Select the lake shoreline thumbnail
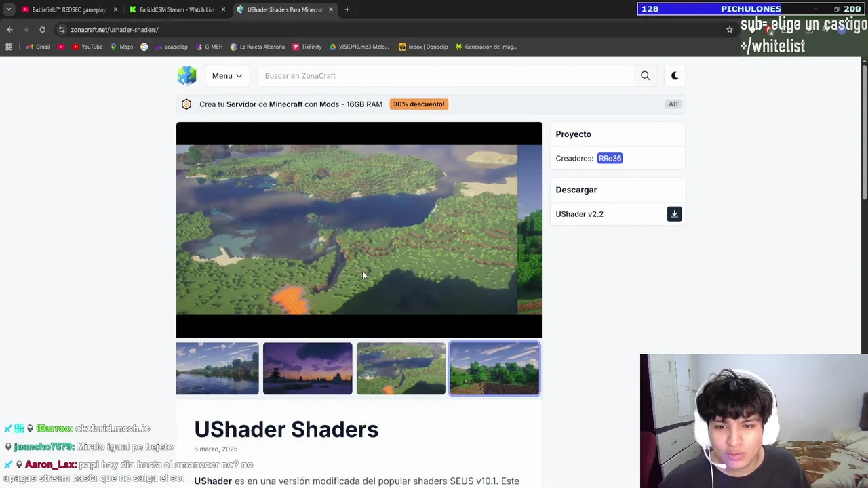 (217, 369)
